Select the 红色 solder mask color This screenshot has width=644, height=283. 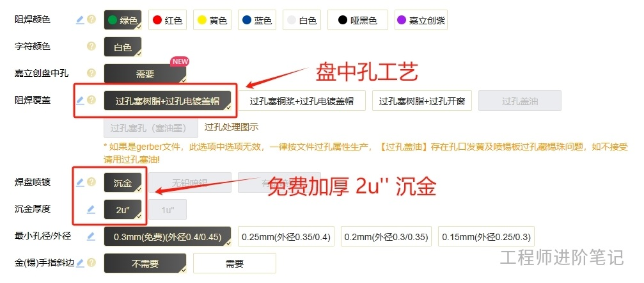pyautogui.click(x=167, y=20)
